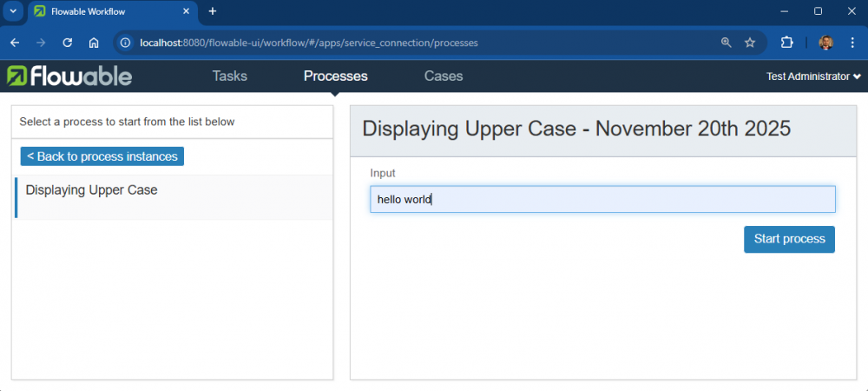
Task: View site information for localhost
Action: click(126, 43)
